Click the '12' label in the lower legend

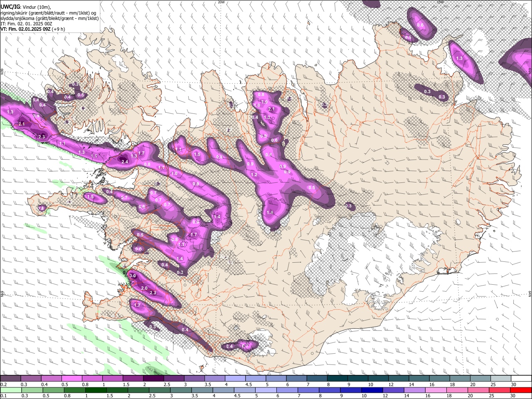(x=385, y=396)
